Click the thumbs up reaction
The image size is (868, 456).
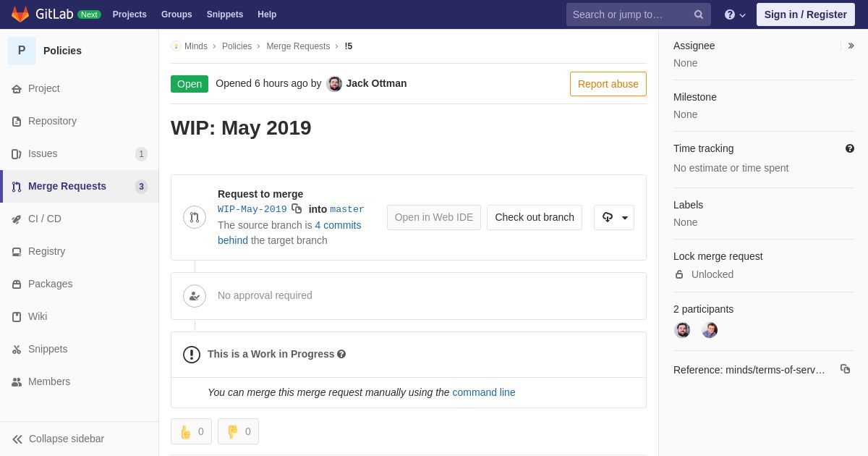192,431
